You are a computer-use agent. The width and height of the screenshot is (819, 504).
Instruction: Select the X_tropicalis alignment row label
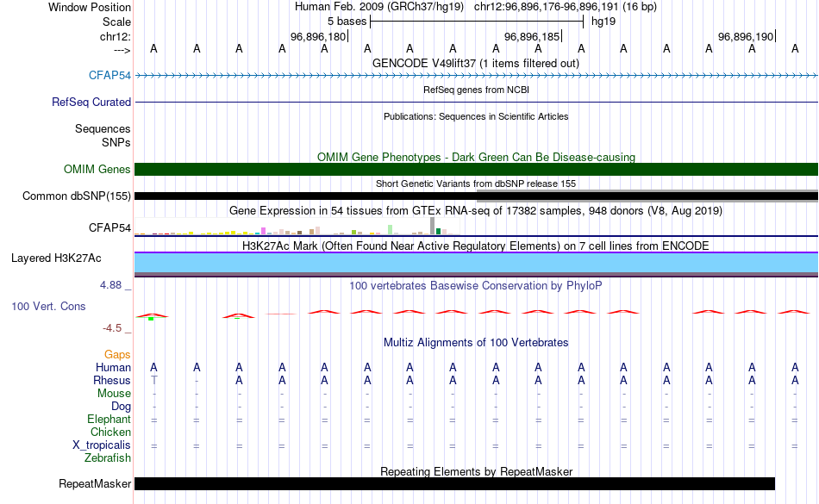coord(102,445)
